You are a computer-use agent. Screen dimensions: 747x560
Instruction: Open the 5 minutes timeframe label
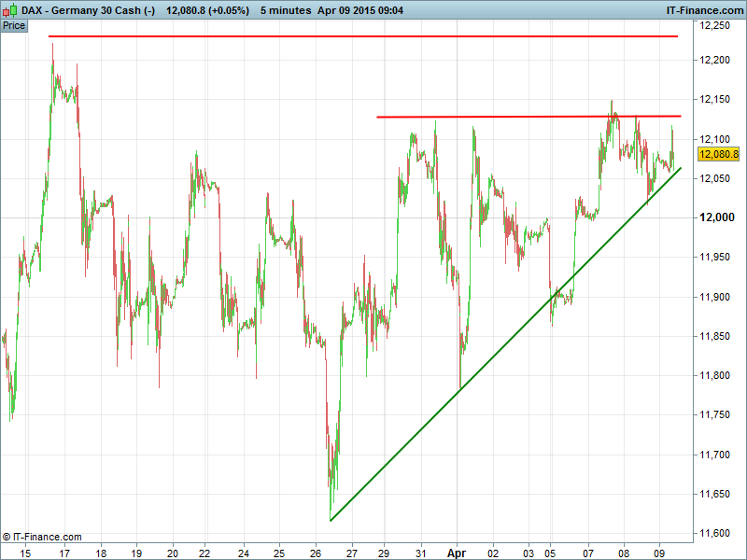287,9
